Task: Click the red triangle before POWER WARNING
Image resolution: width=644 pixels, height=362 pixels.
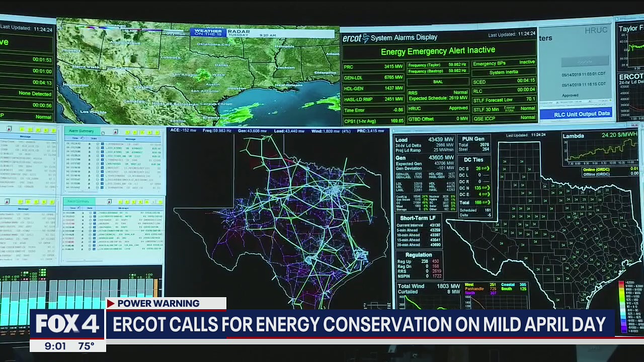Action: tap(111, 303)
